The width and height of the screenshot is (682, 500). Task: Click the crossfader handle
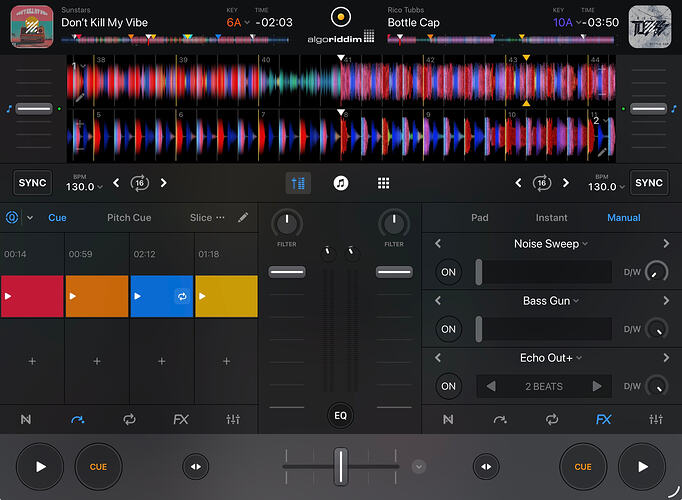click(341, 467)
